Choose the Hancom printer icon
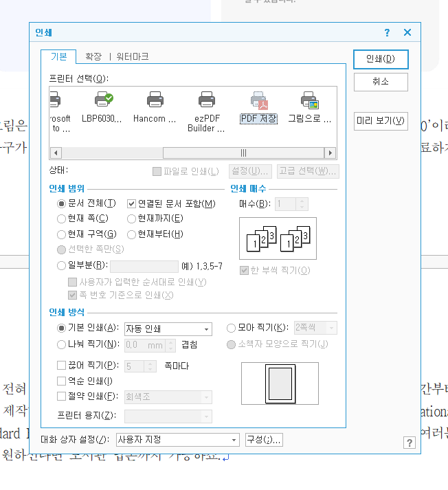The image size is (448, 490). coord(155,100)
